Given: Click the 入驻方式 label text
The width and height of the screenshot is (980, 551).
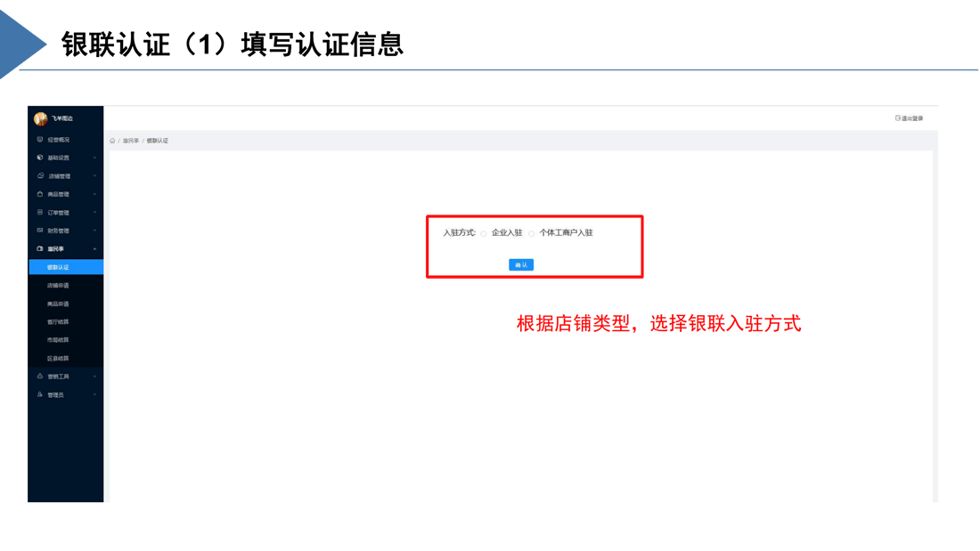Looking at the screenshot, I should (460, 232).
